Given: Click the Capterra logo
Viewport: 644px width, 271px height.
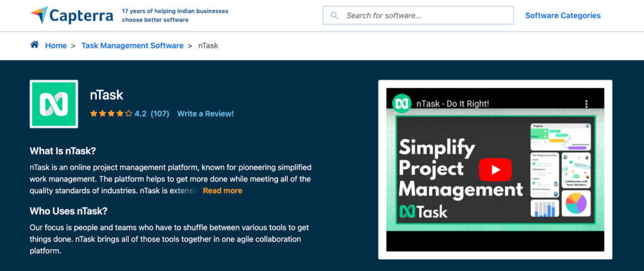Looking at the screenshot, I should pyautogui.click(x=72, y=15).
